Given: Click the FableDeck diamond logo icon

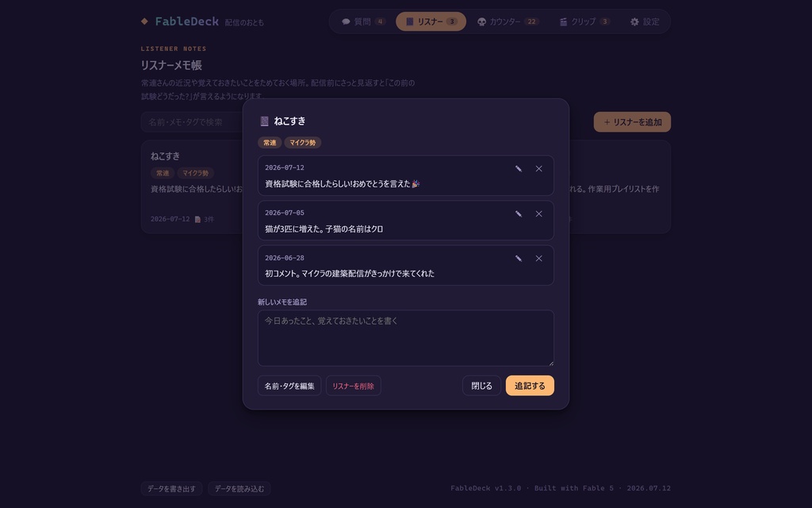Looking at the screenshot, I should tap(144, 21).
